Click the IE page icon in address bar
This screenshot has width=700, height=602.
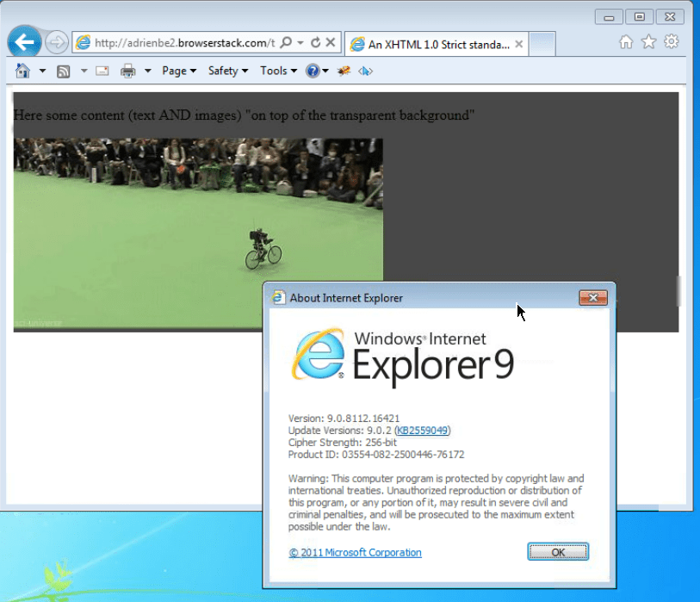coord(83,43)
